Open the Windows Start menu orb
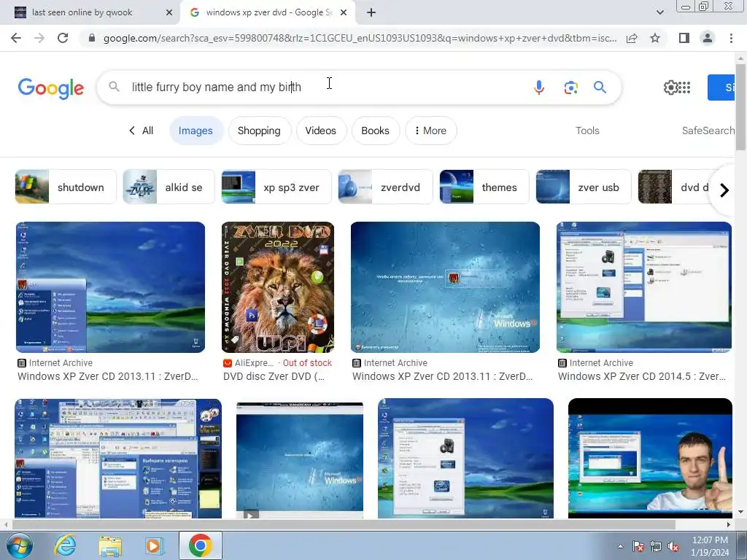The width and height of the screenshot is (747, 560). [18, 545]
